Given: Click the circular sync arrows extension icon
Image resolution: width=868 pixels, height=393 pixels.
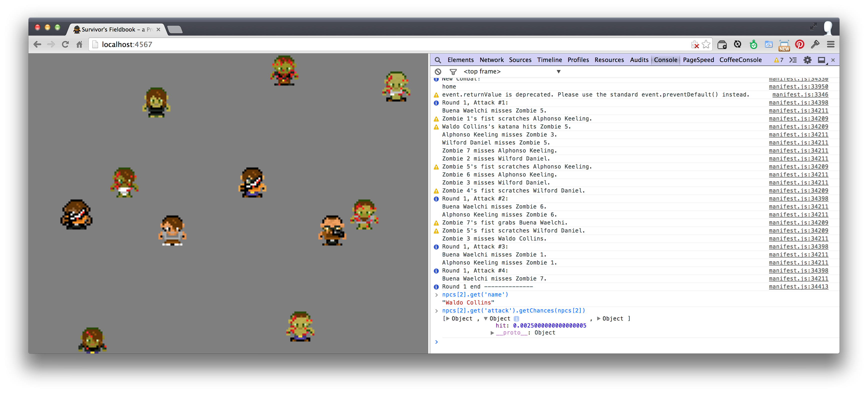Looking at the screenshot, I should (738, 44).
